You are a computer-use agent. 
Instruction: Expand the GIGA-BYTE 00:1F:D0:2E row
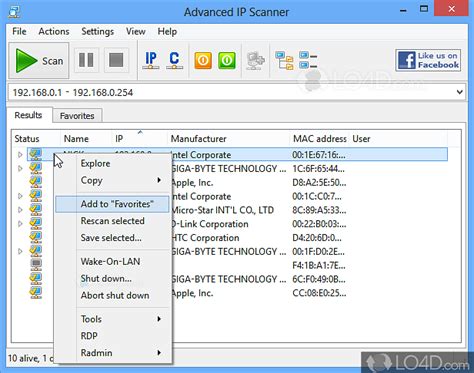point(20,251)
